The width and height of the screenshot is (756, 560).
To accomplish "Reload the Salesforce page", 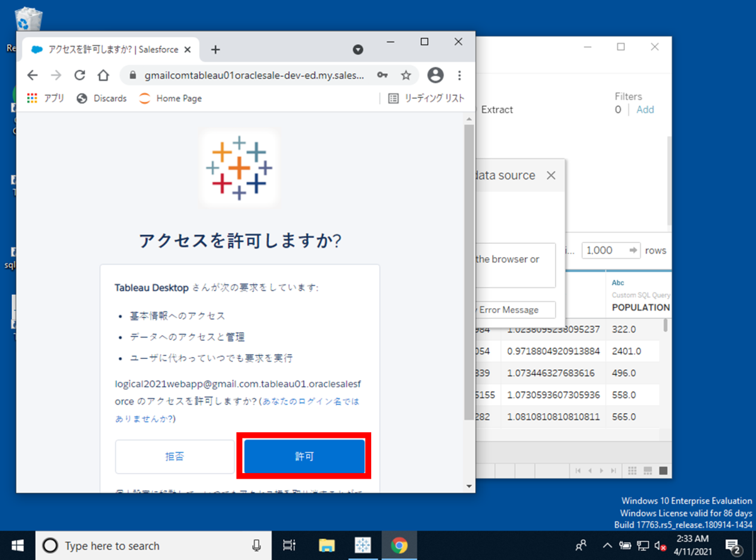I will point(79,76).
